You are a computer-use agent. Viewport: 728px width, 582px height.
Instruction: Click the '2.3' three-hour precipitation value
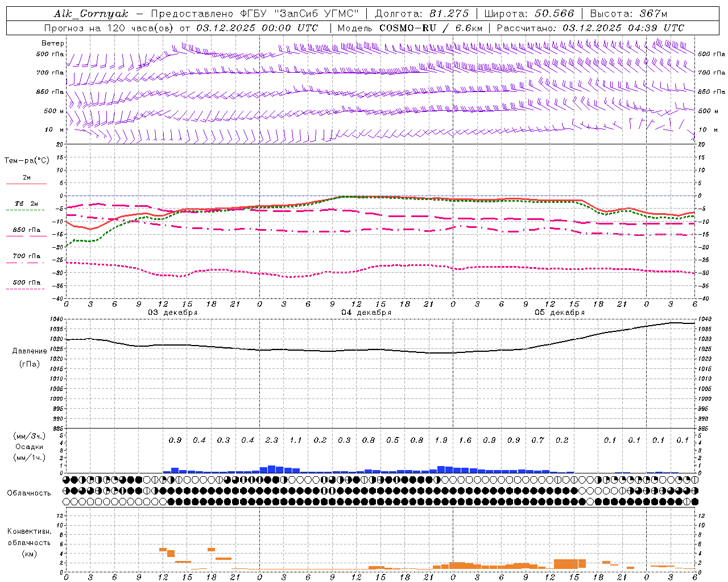click(x=272, y=440)
